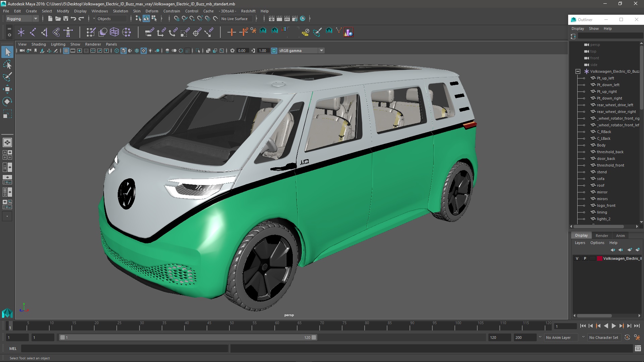Pick the Rotate tool in toolbox
Image resolution: width=644 pixels, height=362 pixels.
click(x=7, y=102)
